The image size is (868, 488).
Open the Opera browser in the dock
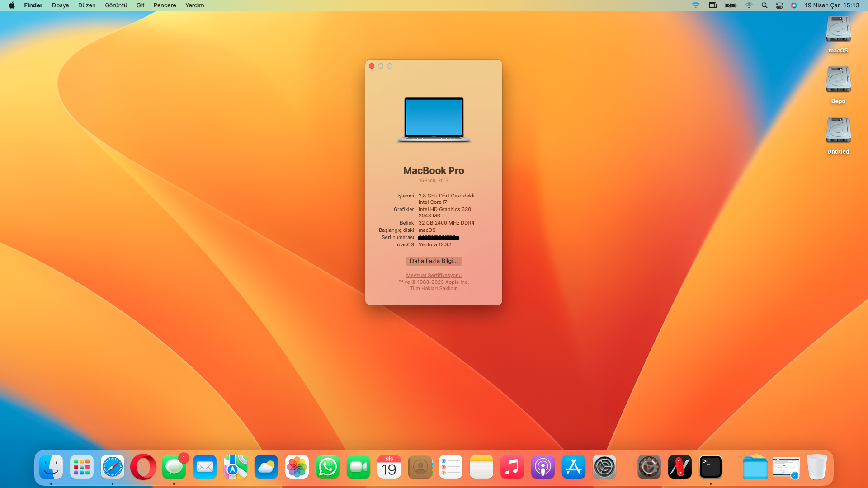[143, 467]
